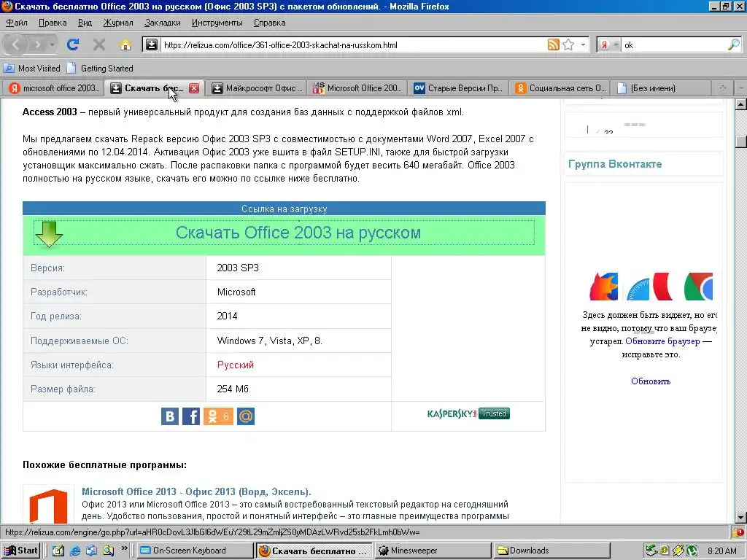The image size is (747, 560).
Task: Click the Yandex search engine icon
Action: point(604,44)
